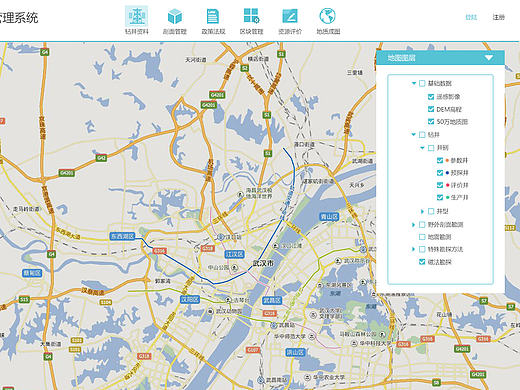Open the 地质成图 globe icon
Screen dimensions: 520x390
[327, 16]
